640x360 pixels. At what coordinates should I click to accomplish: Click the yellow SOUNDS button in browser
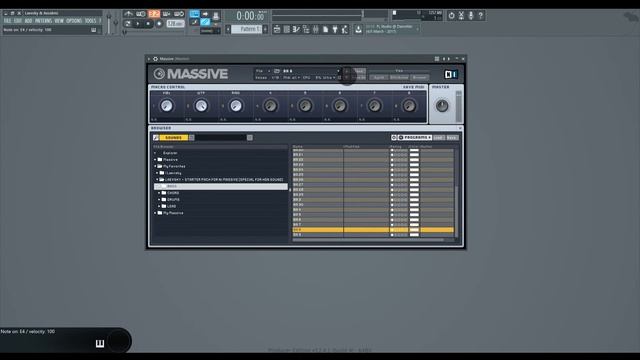click(173, 138)
